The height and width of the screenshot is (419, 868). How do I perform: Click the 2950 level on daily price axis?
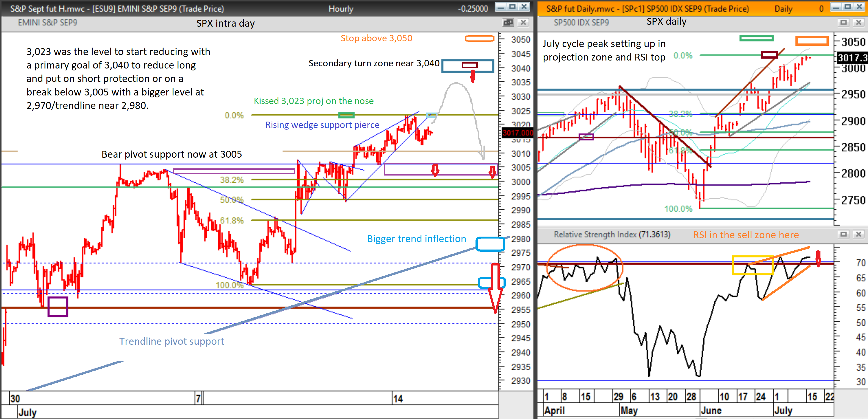point(853,94)
